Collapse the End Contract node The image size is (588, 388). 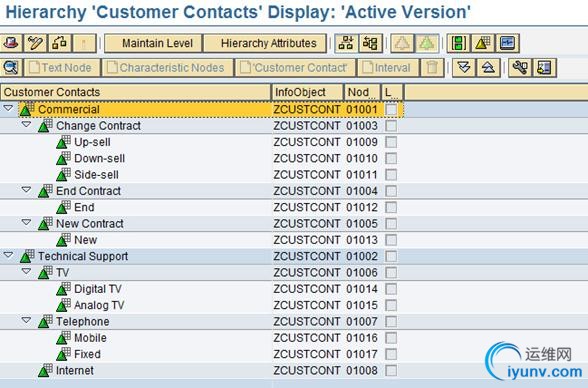click(x=26, y=189)
